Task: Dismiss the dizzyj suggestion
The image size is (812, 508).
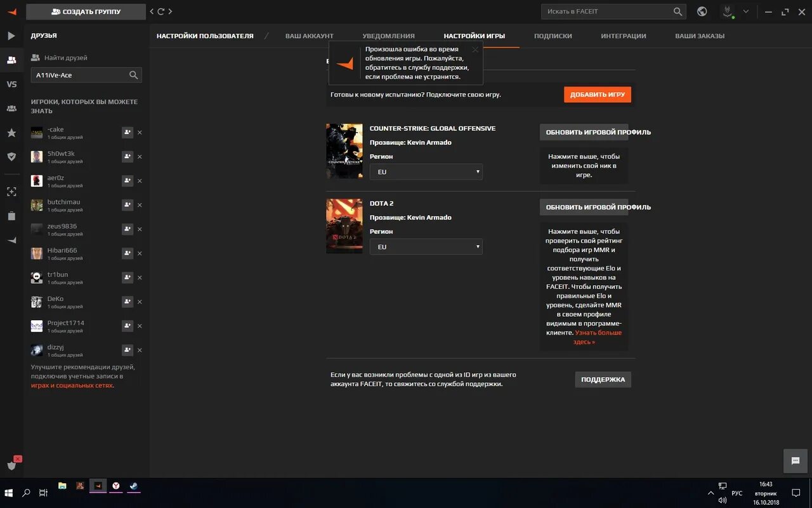Action: tap(140, 350)
